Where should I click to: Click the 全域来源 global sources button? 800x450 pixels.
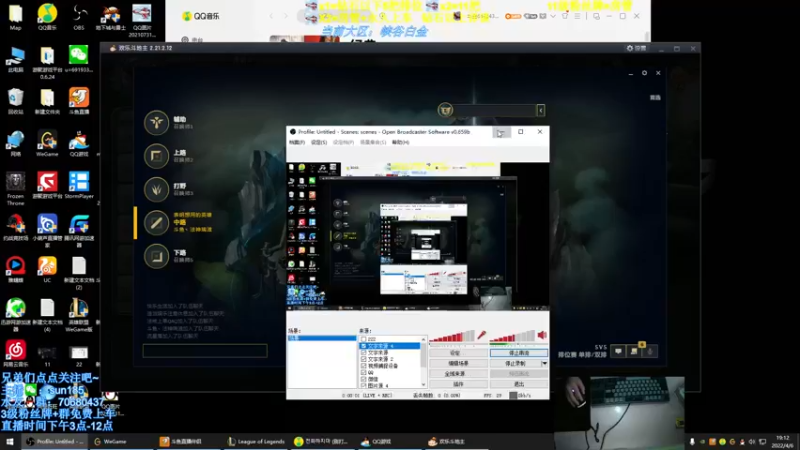(x=458, y=373)
